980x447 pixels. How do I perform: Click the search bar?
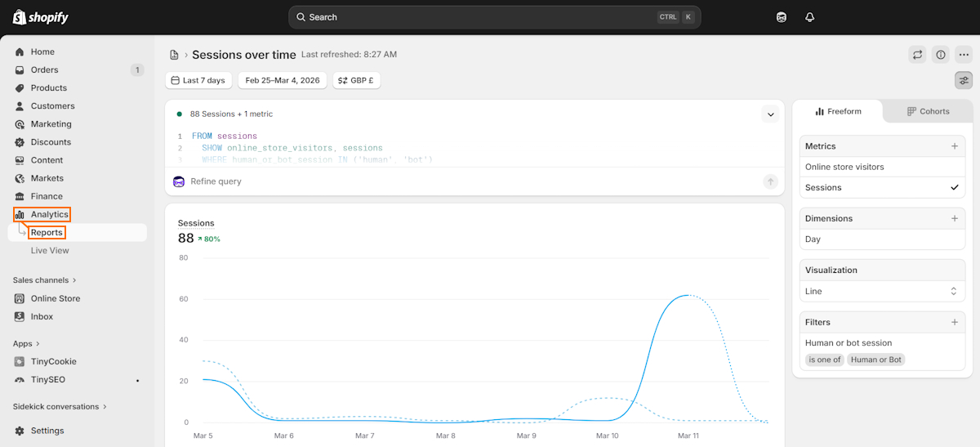494,17
